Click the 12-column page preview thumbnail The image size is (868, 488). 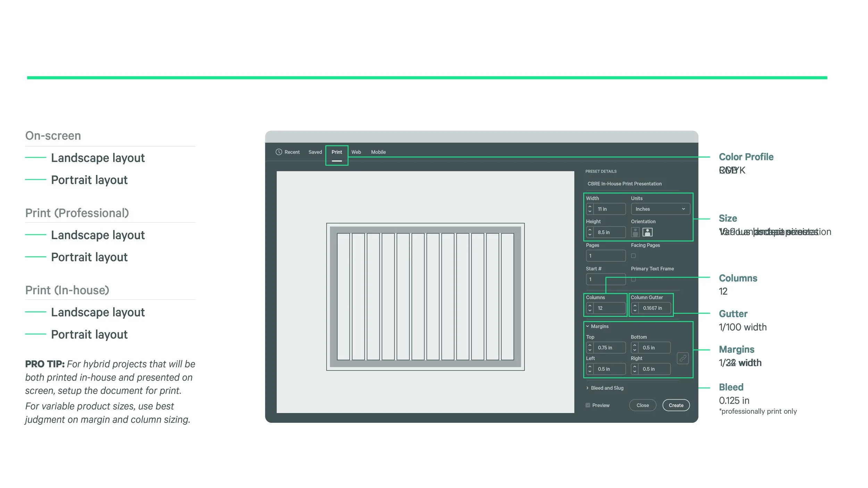425,297
